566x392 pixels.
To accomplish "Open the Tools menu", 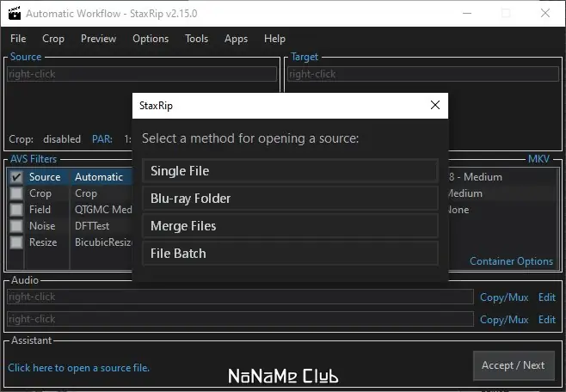I will [196, 39].
